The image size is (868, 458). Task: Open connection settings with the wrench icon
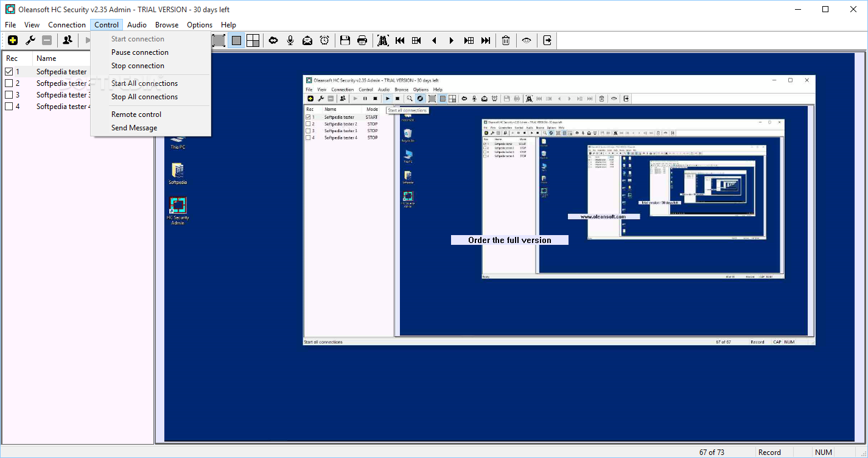30,41
